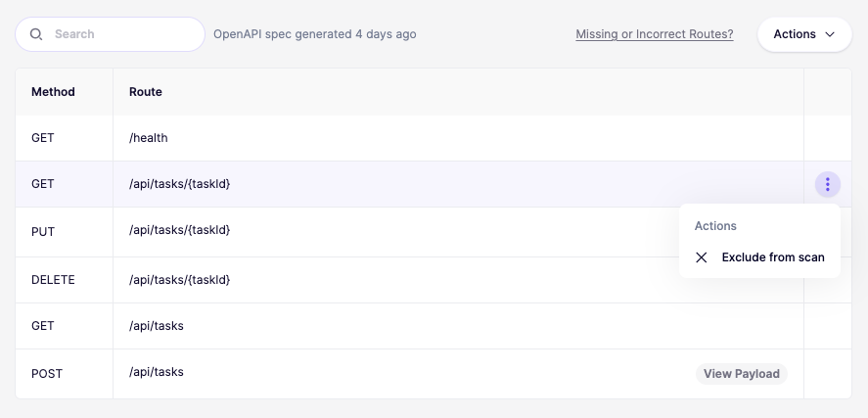Image resolution: width=868 pixels, height=418 pixels.
Task: Click the Method column header
Action: coord(53,92)
